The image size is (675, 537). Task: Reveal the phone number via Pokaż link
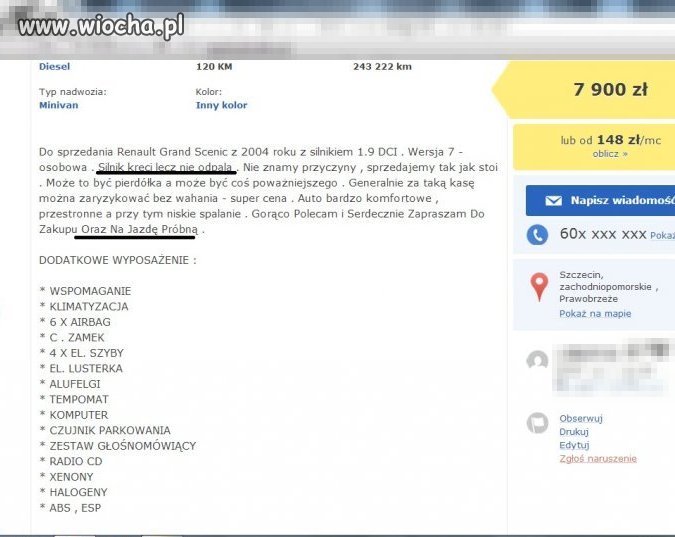(x=662, y=236)
